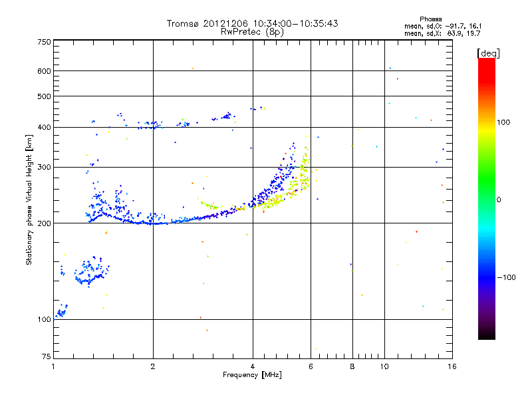Click the "Stationary phase Virtual Height [km]" axis label
The width and height of the screenshot is (532, 399).
click(x=29, y=199)
